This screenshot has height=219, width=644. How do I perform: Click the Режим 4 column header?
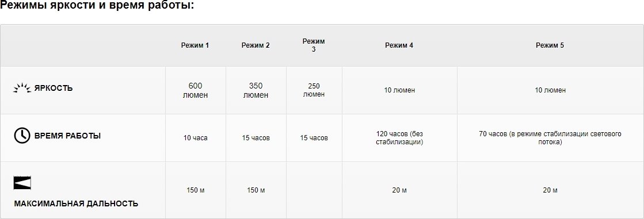click(399, 45)
